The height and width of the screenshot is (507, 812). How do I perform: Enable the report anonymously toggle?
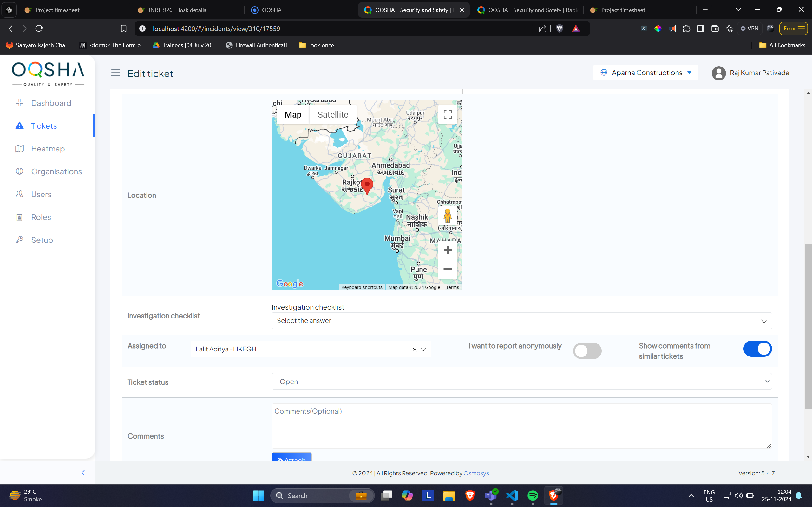pyautogui.click(x=587, y=351)
